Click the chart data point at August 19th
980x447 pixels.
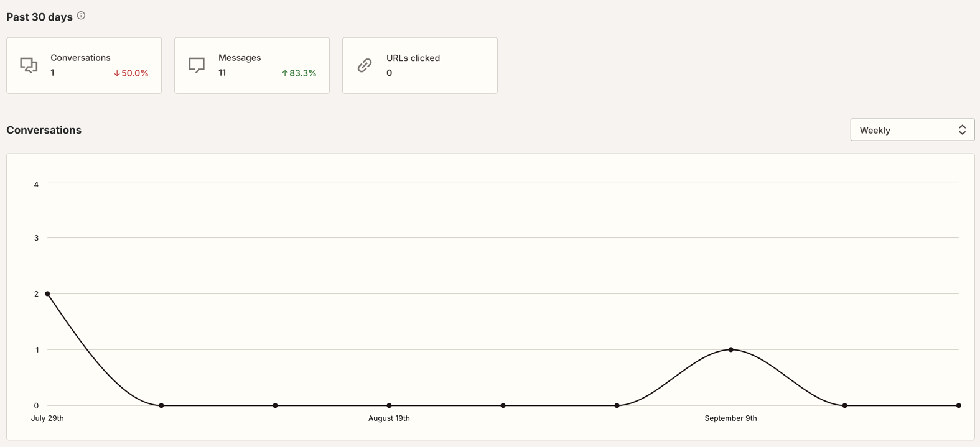389,405
